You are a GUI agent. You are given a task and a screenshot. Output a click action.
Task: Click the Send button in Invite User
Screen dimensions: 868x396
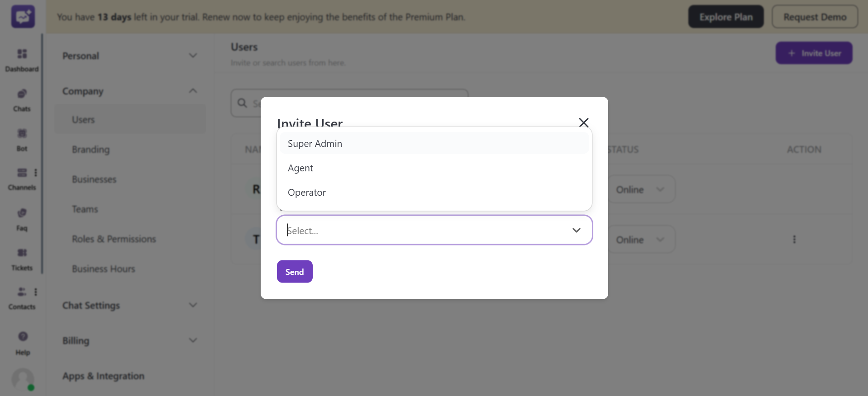pos(294,271)
